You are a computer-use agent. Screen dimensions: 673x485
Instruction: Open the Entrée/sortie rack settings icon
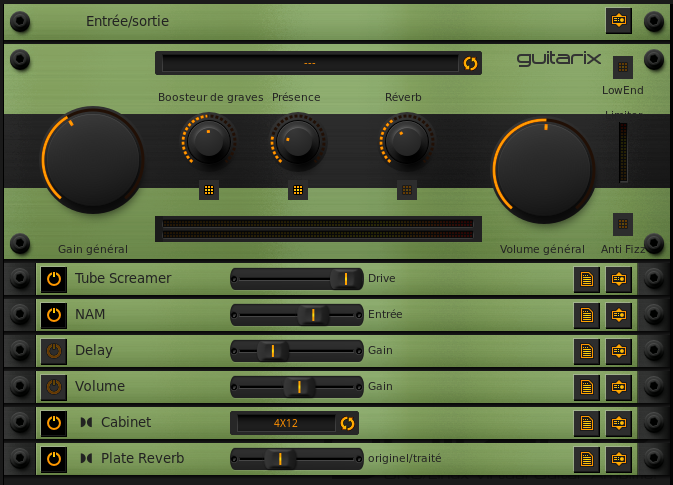[x=618, y=20]
